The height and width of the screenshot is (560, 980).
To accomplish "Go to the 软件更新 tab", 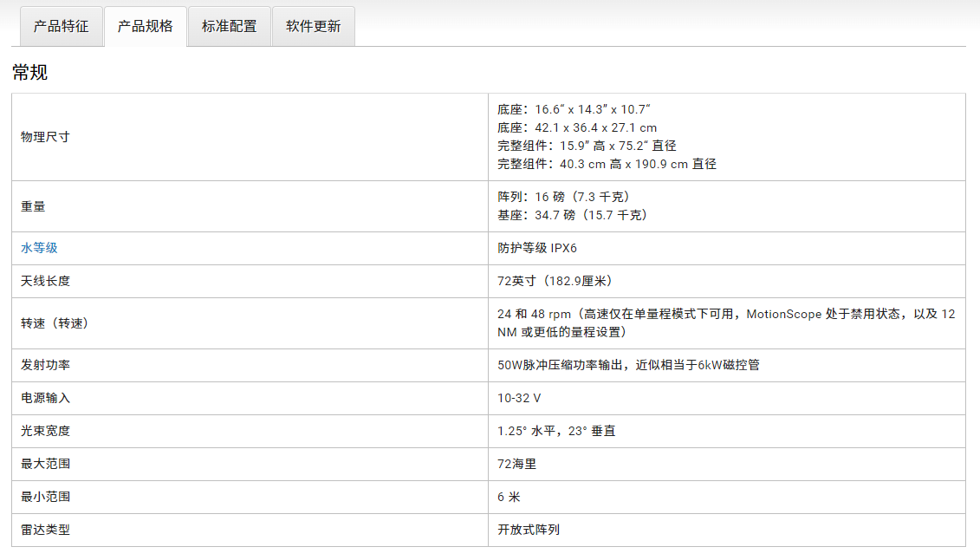I will tap(313, 26).
